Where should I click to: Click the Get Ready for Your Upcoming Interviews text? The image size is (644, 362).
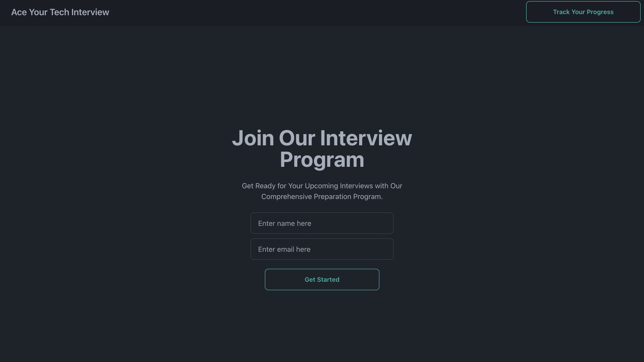coord(322,186)
